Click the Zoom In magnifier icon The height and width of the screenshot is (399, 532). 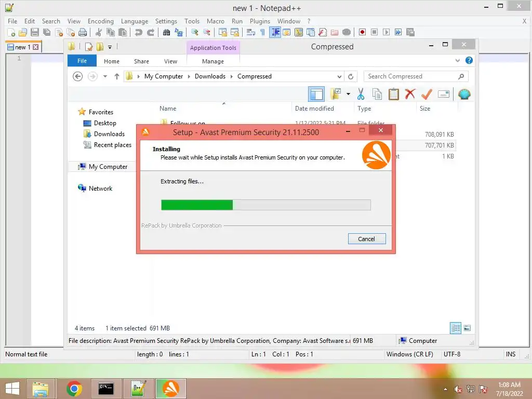pyautogui.click(x=195, y=32)
